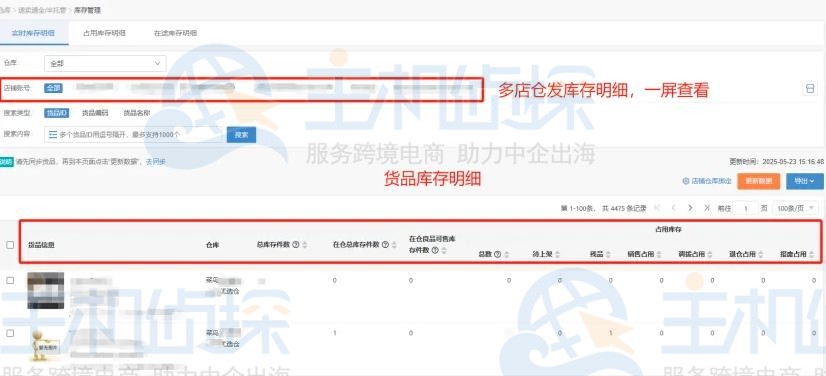Image resolution: width=826 pixels, height=376 pixels.
Task: Click the update time 2025-05-23 15:16:48
Action: [793, 162]
